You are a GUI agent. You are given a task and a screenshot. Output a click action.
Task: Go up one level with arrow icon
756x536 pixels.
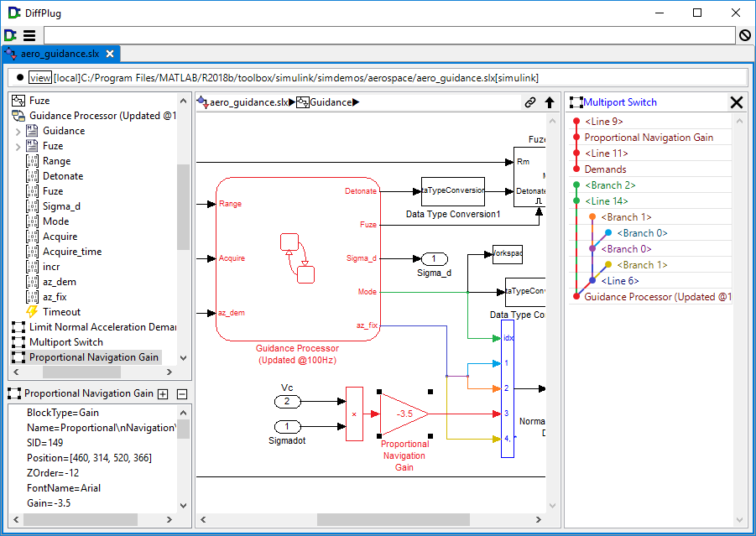549,102
